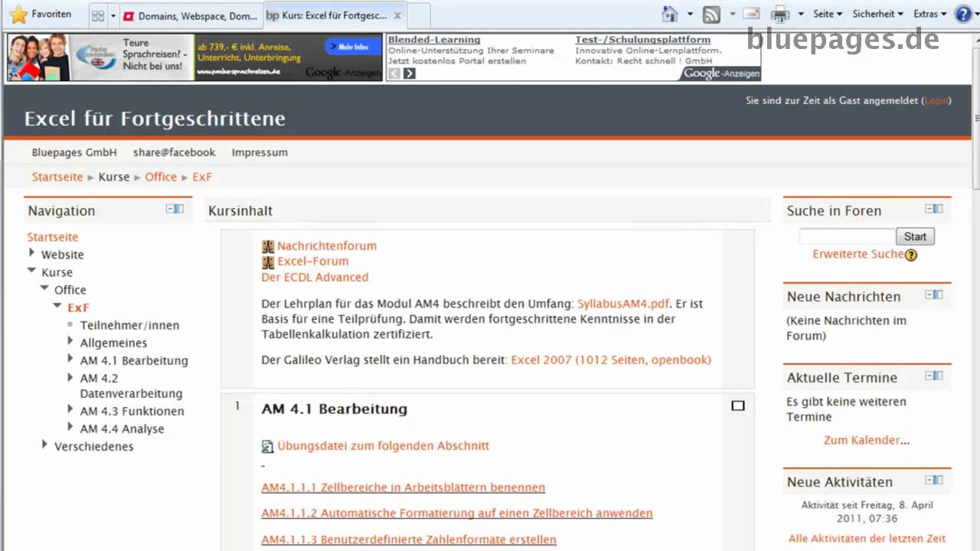This screenshot has width=980, height=551.
Task: Dock the Suche in Foren block
Action: click(939, 209)
